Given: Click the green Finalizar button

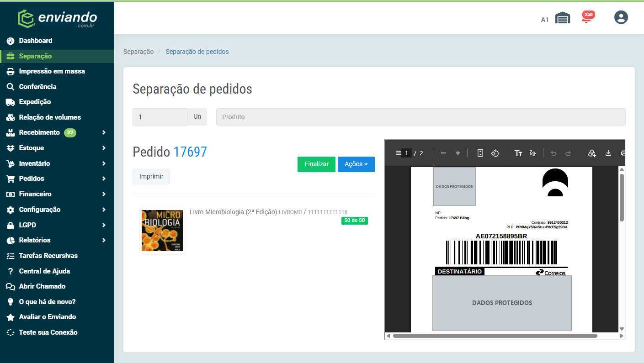Looking at the screenshot, I should coord(316,164).
